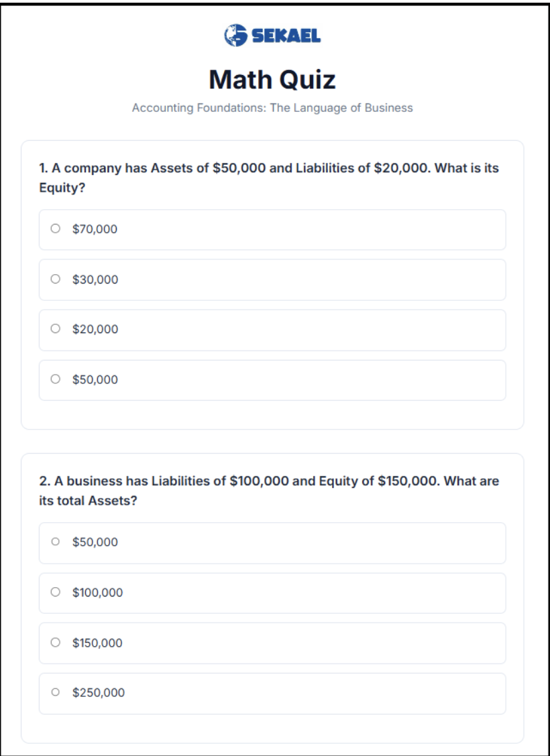Select the $70,000 radio button in question 1

click(x=56, y=229)
